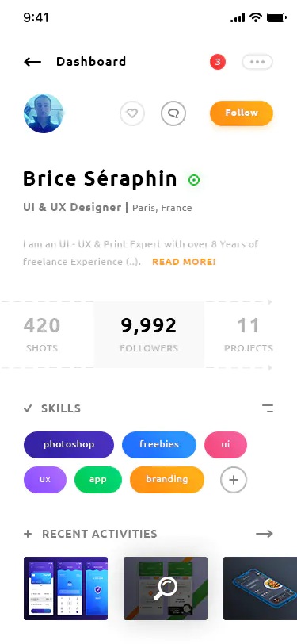This screenshot has width=297, height=644.
Task: Select the 420 Shots stat tab
Action: [x=42, y=335]
